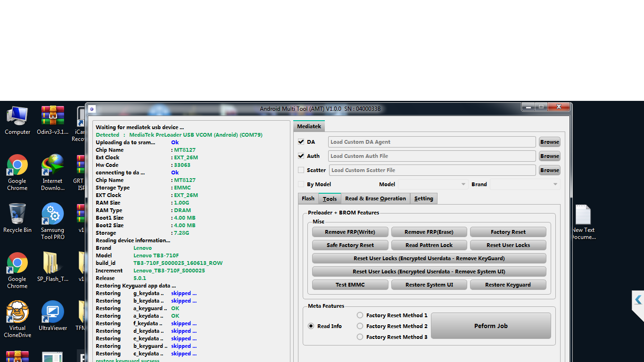Screen dimensions: 644x362
Task: Open the SP_Flash_T folder
Action: pyautogui.click(x=52, y=267)
